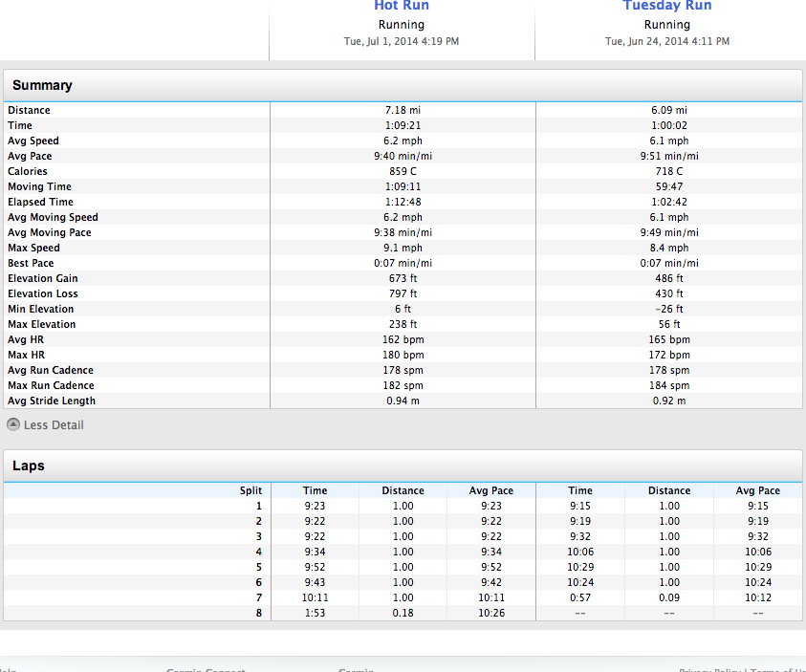Screen dimensions: 806x672
Task: Click split 7 avg pace 10:12
Action: [x=757, y=598]
